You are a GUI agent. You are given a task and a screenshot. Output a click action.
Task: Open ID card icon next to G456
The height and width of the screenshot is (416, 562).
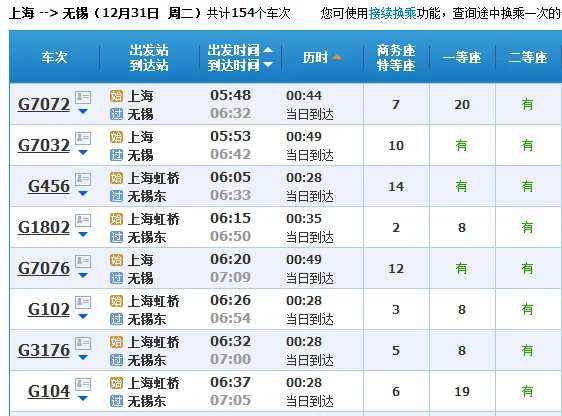pos(83,179)
